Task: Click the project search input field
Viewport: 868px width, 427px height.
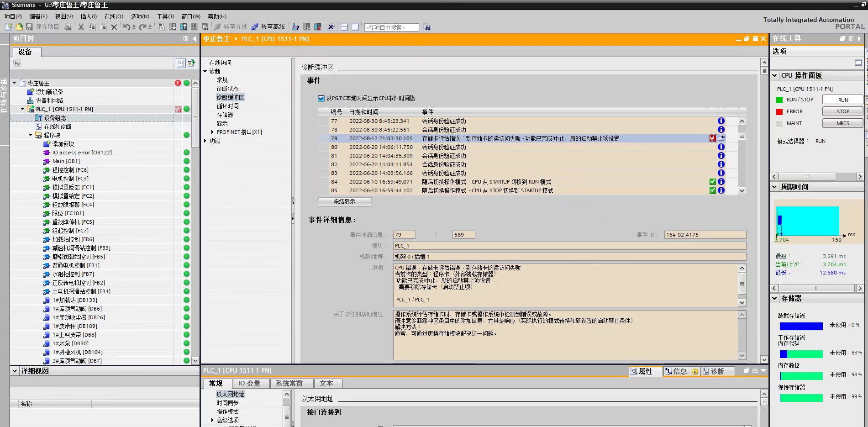Action: coord(391,27)
